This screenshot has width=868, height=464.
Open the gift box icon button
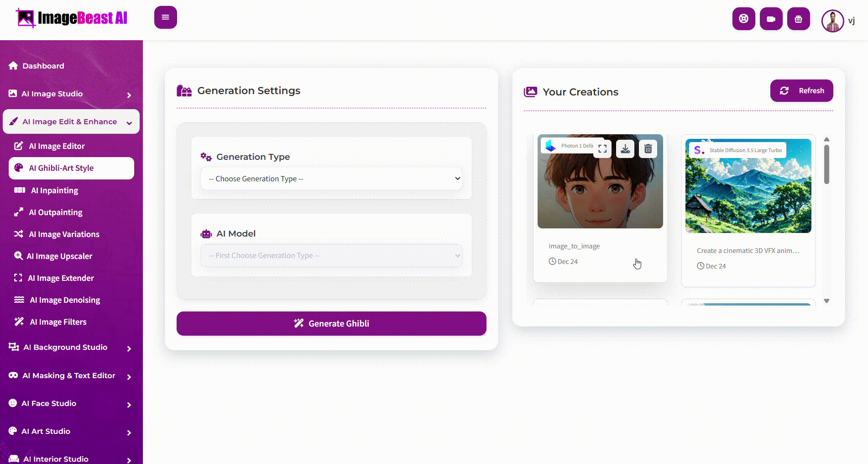pyautogui.click(x=798, y=19)
